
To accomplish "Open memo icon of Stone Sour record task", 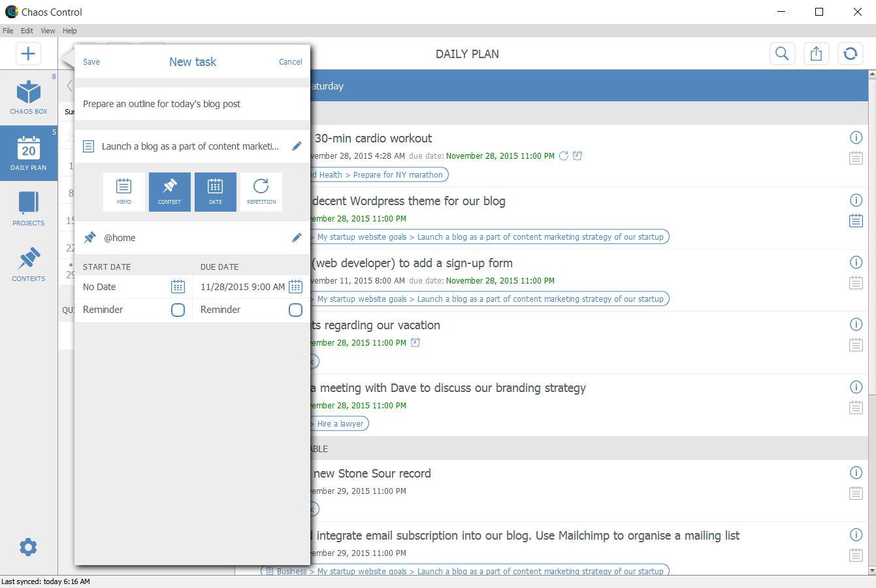I will [856, 493].
